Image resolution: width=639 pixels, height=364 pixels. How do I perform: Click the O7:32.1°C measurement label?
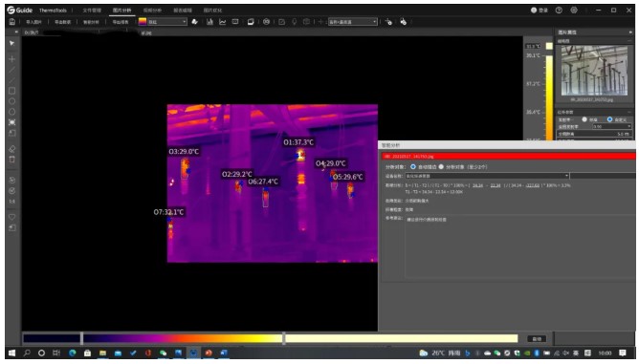[x=168, y=212]
